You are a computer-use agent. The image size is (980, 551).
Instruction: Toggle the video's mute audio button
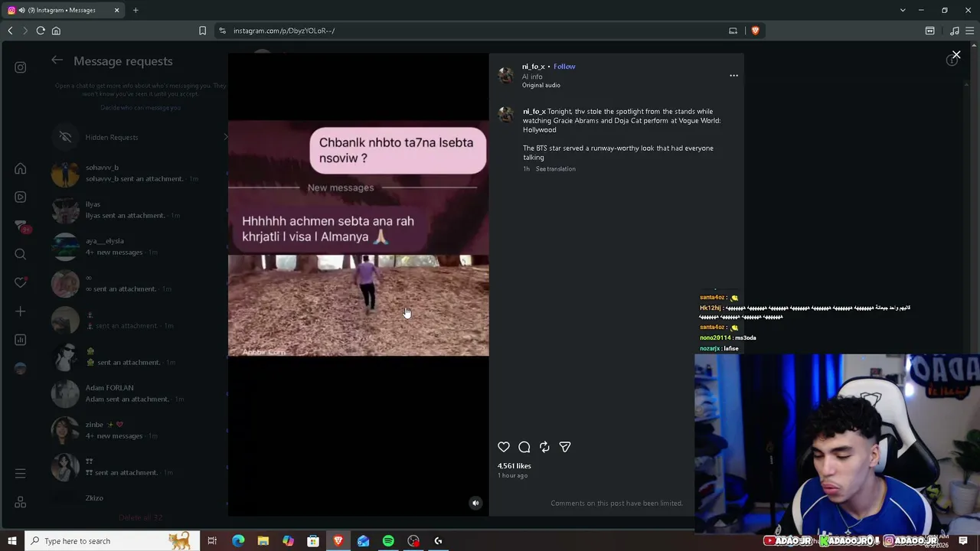click(475, 503)
